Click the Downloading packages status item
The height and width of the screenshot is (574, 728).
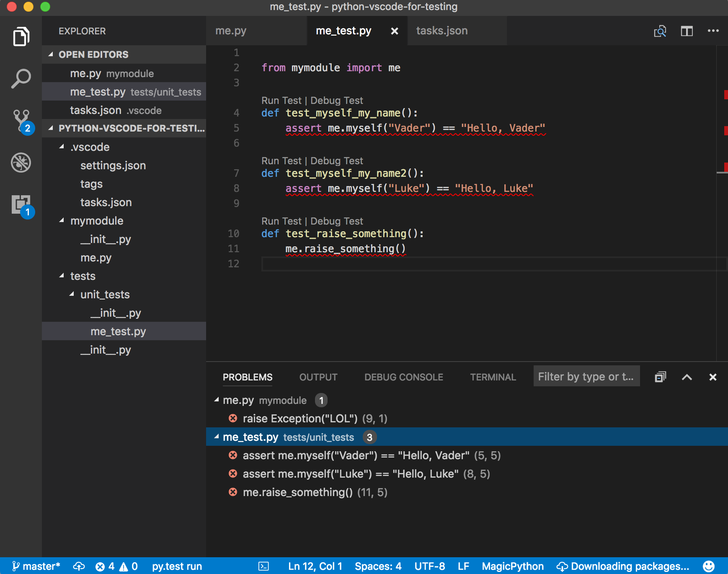[622, 566]
